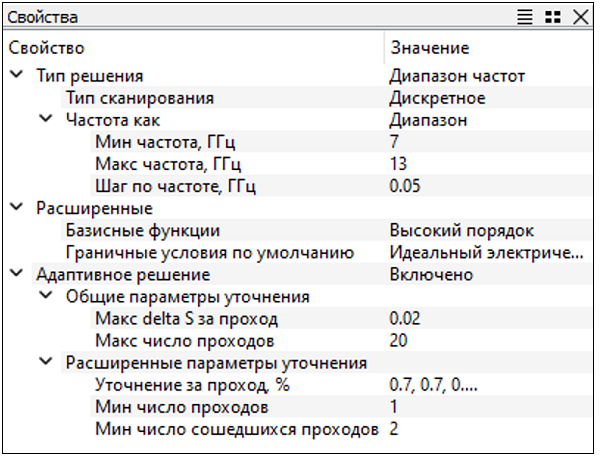The image size is (600, 457).
Task: Open Граничные условия по умолчанию value
Action: tap(486, 252)
